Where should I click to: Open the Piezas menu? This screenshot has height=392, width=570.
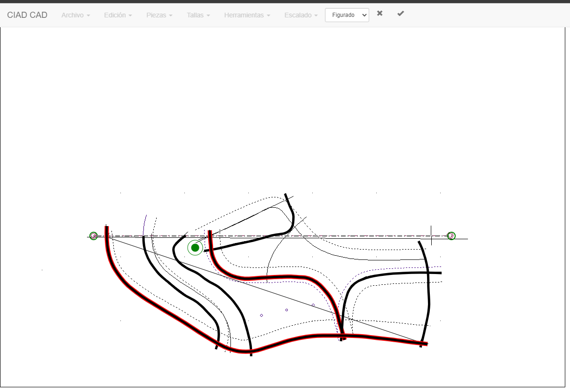tap(159, 15)
